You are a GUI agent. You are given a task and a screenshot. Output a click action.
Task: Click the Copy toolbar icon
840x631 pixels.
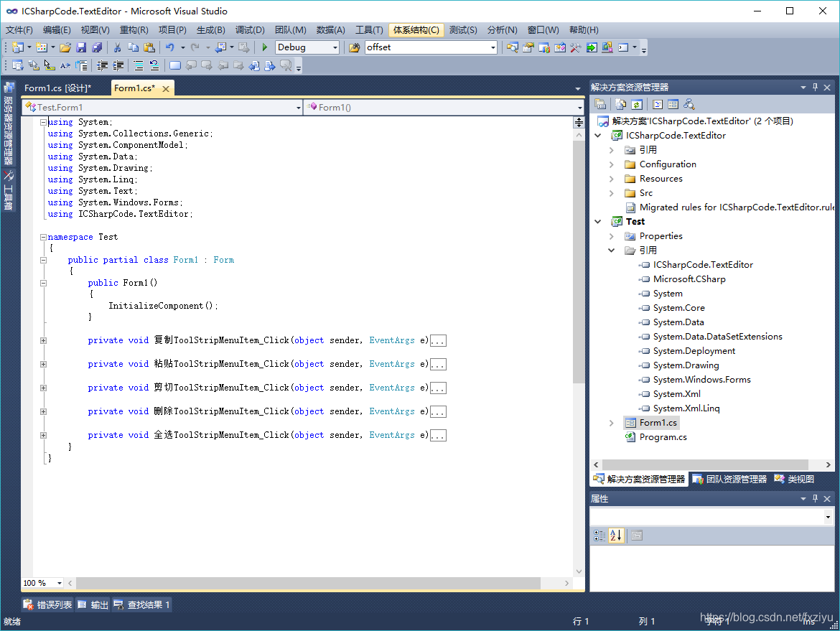[134, 47]
